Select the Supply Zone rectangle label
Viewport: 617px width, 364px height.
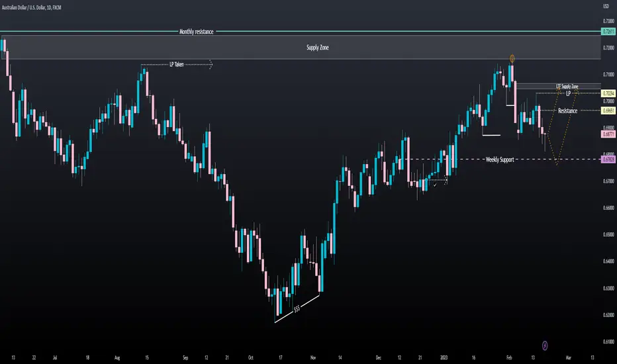318,47
